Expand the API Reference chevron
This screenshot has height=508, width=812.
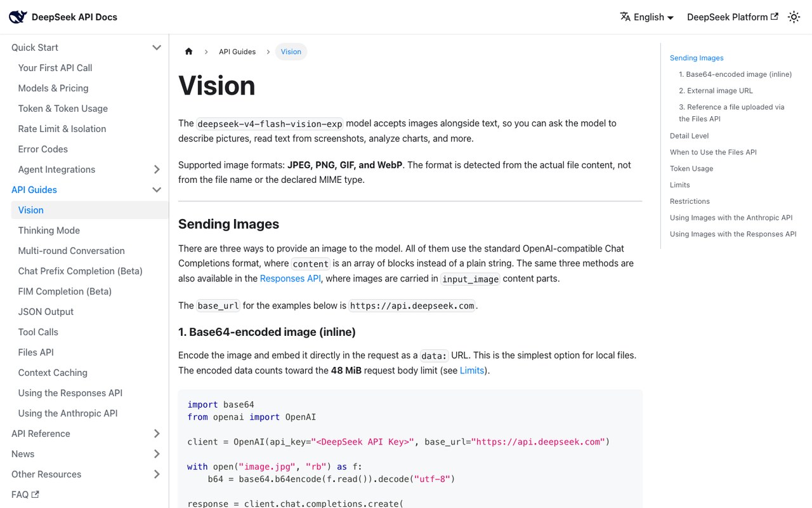coord(157,434)
